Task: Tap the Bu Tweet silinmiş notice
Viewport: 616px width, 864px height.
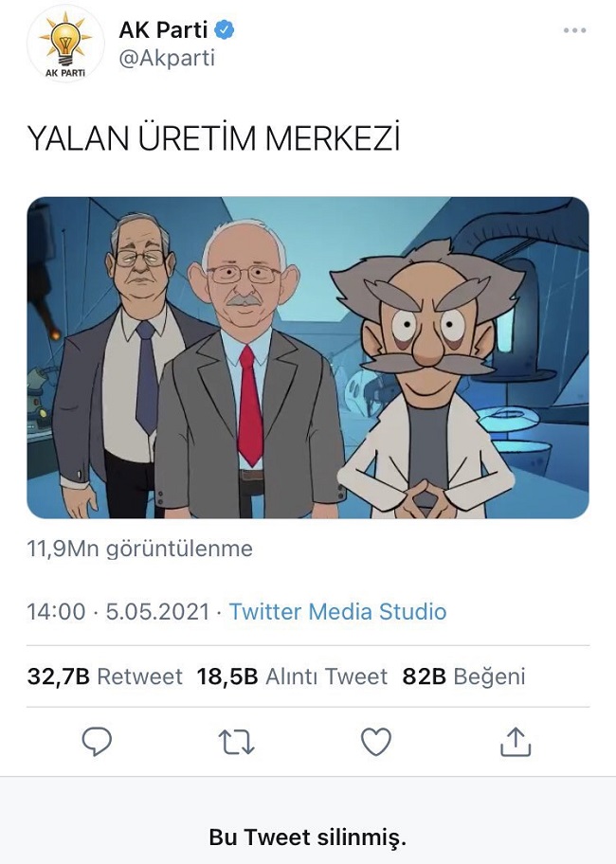Action: 308,837
